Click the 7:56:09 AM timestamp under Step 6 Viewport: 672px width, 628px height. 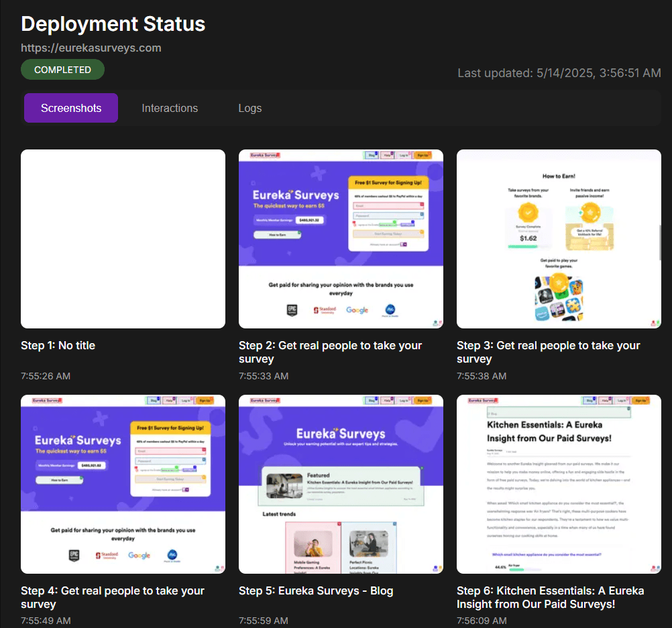click(x=482, y=621)
